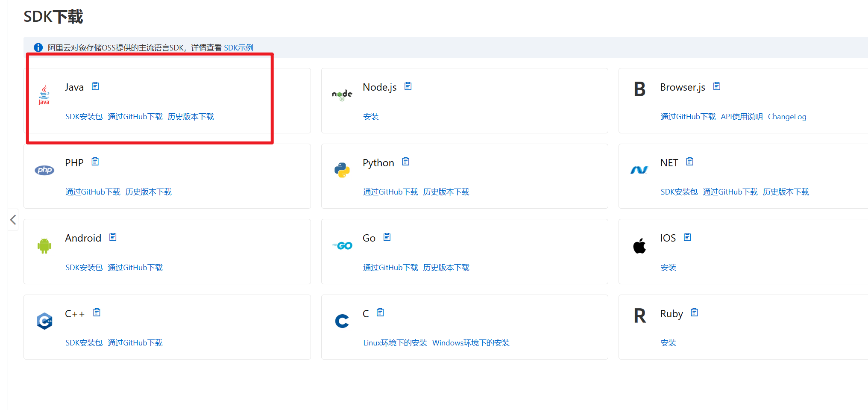868x410 pixels.
Task: Click the blue C language logo
Action: pos(342,321)
